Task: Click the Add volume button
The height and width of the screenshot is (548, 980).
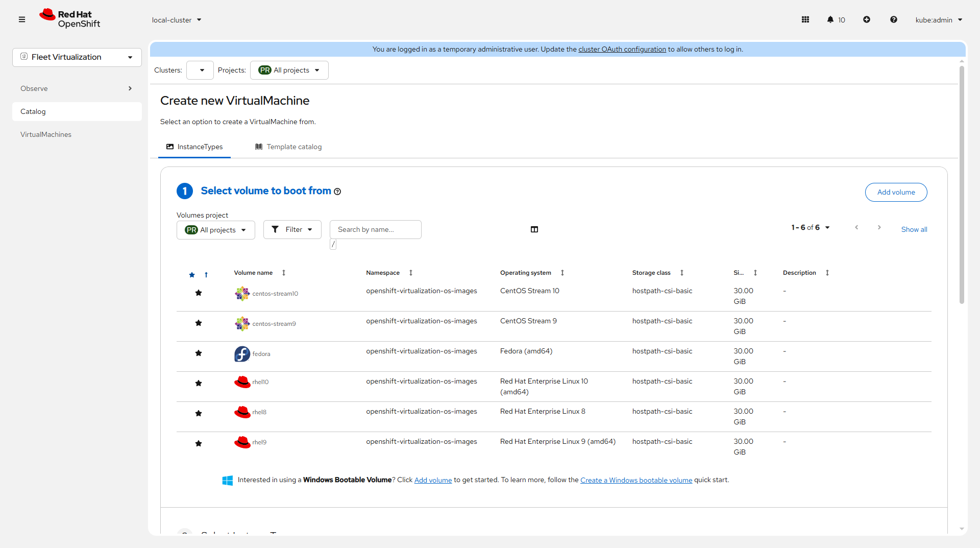Action: (896, 192)
